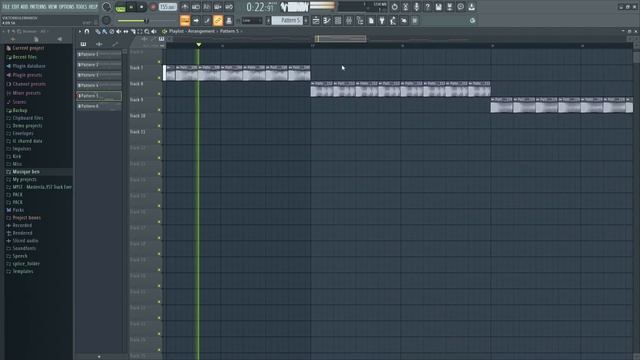The image size is (640, 360).
Task: Open the VIEW menu
Action: coord(53,7)
